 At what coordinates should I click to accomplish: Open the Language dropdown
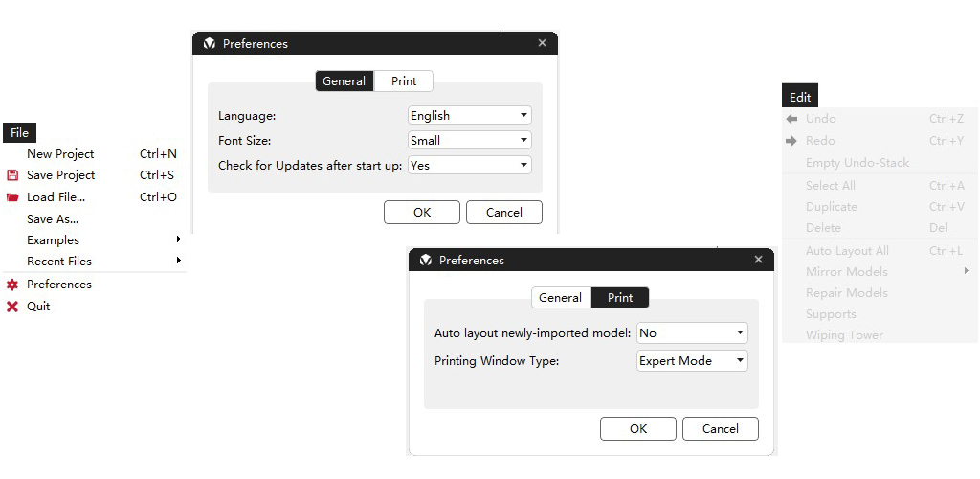tap(469, 115)
